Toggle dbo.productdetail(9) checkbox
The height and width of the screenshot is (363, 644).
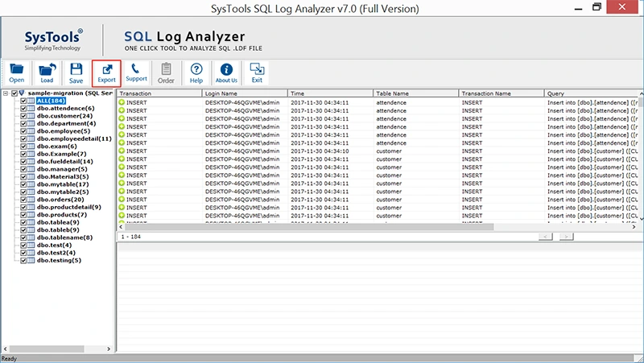[x=23, y=207]
